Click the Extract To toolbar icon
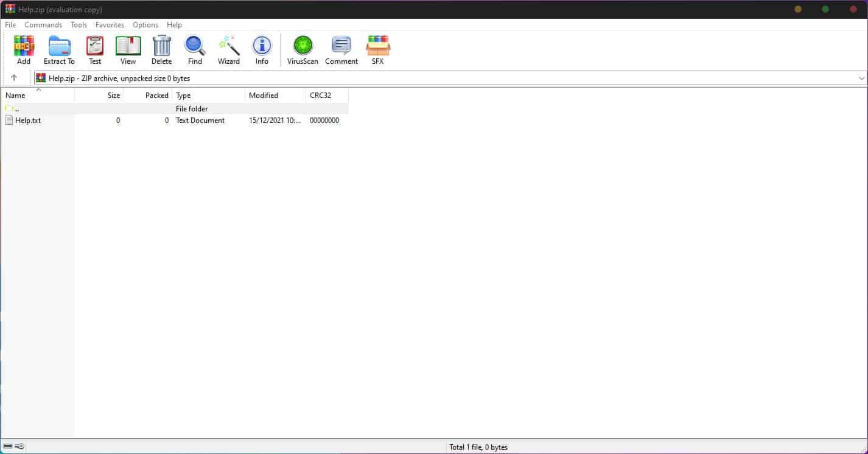 [x=59, y=46]
